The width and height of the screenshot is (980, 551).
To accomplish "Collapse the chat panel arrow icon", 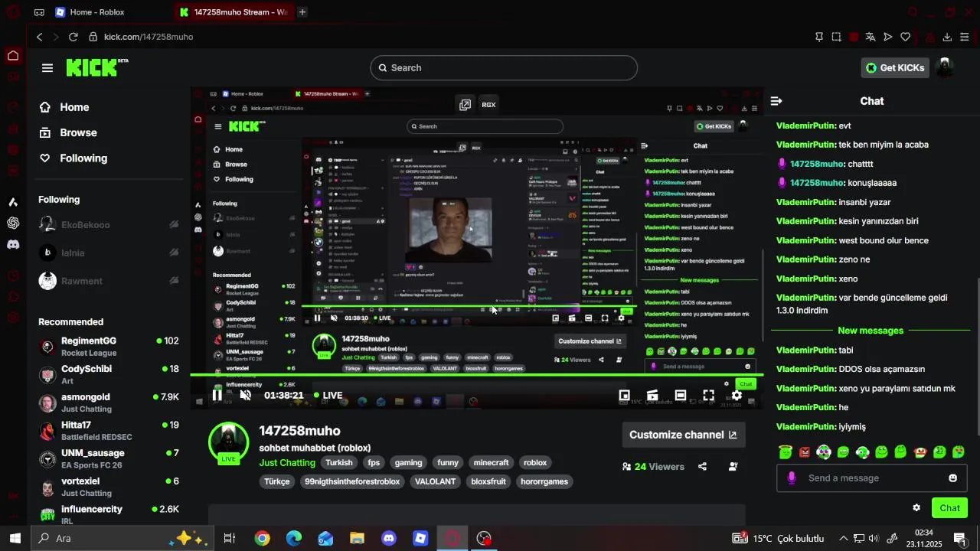I will 776,101.
